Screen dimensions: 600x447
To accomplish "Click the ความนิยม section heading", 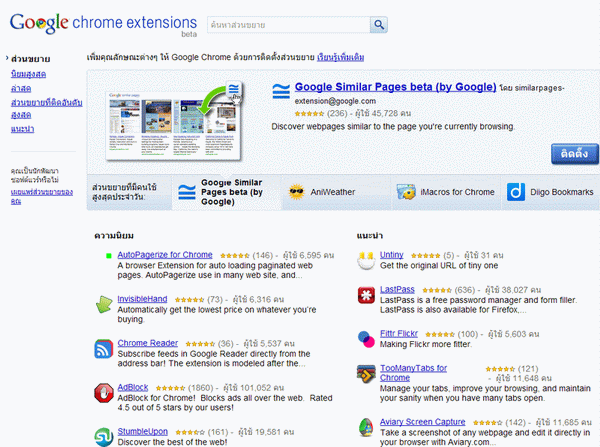I will click(x=114, y=236).
